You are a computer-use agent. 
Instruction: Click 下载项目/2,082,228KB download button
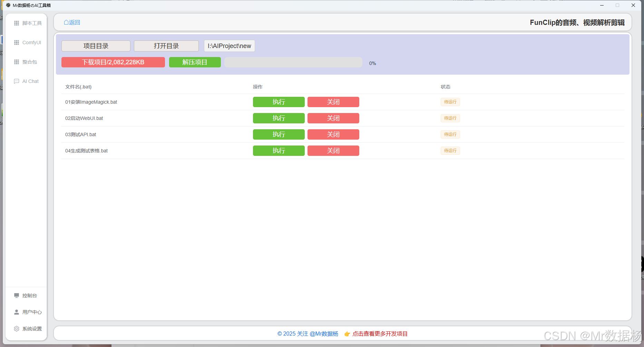pyautogui.click(x=113, y=62)
